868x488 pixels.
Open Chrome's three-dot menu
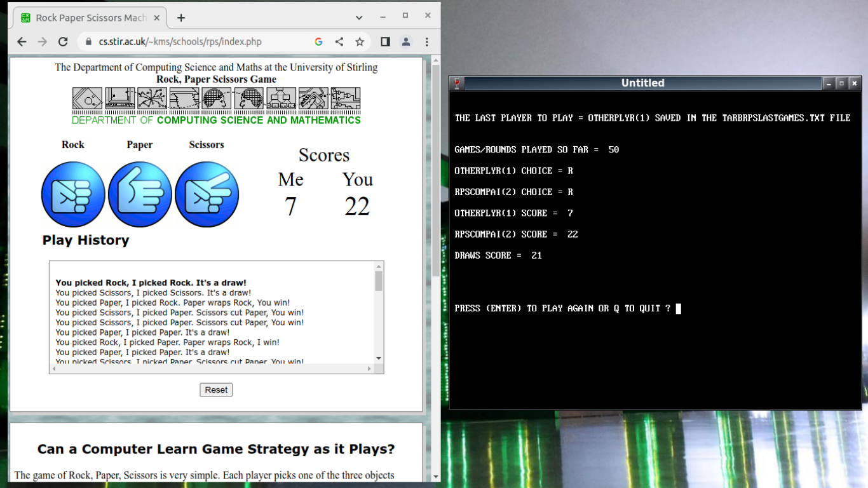point(426,41)
